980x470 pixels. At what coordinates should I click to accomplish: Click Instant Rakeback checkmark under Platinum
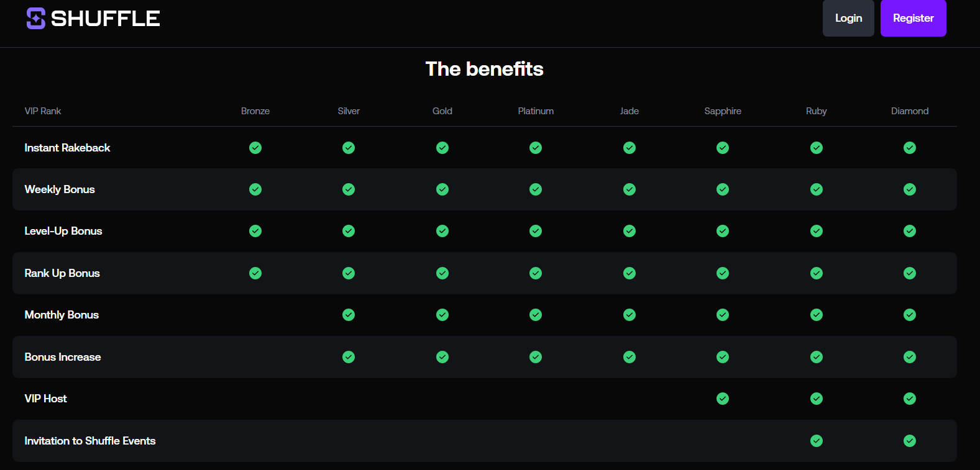pyautogui.click(x=536, y=148)
